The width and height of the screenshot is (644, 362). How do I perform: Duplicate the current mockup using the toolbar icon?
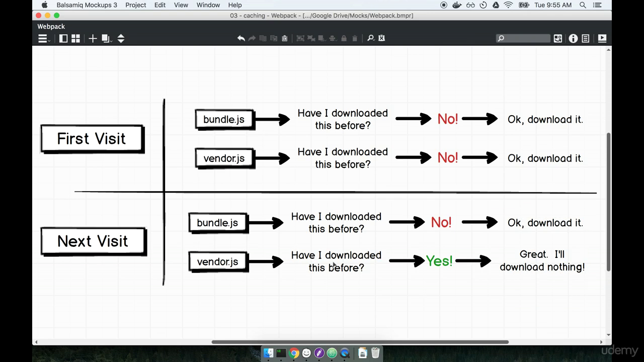[104, 38]
